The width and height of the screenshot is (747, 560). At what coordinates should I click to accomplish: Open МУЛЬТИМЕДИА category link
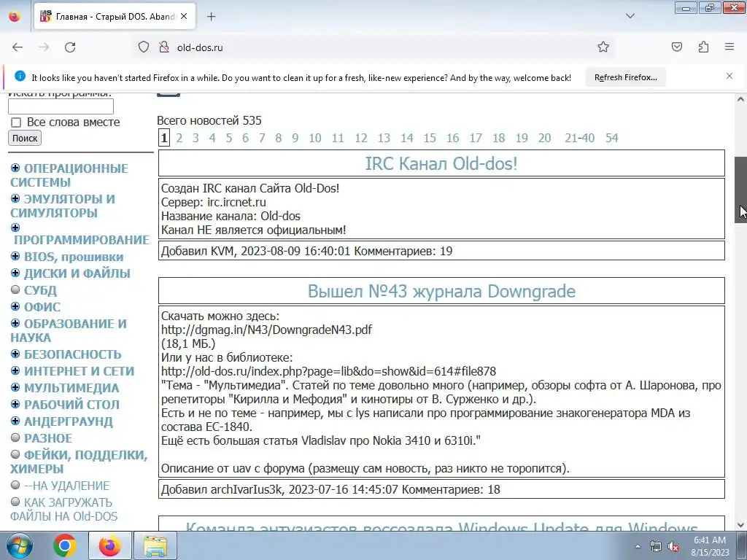pyautogui.click(x=71, y=388)
